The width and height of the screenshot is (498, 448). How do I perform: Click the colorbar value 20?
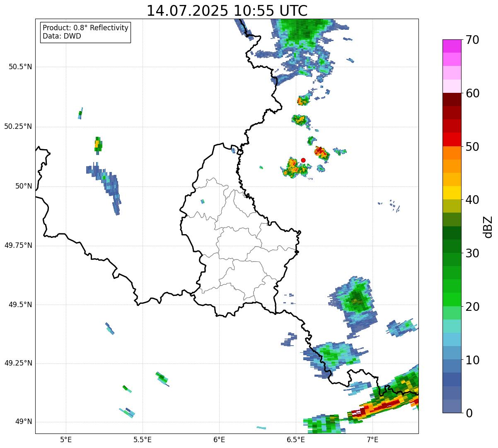pyautogui.click(x=472, y=307)
